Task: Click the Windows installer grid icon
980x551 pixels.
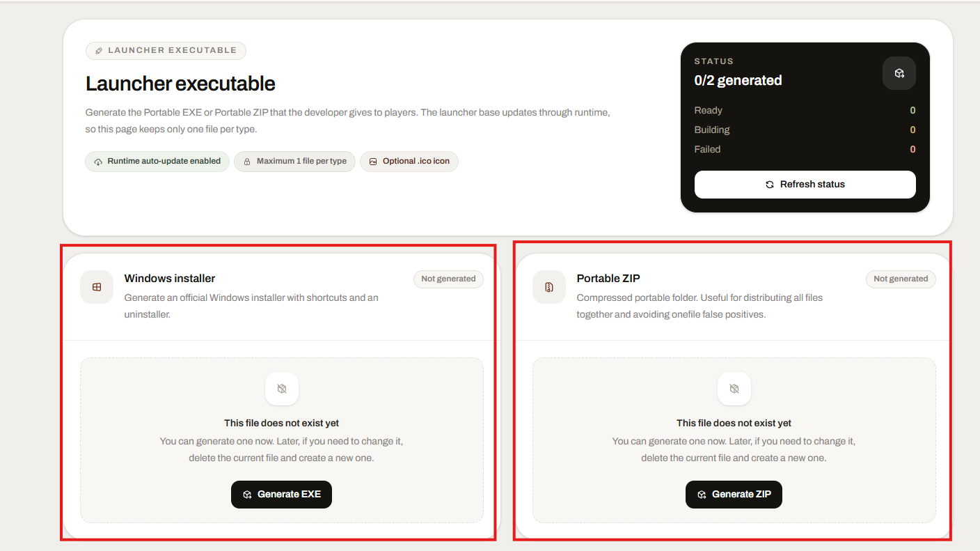Action: [97, 287]
